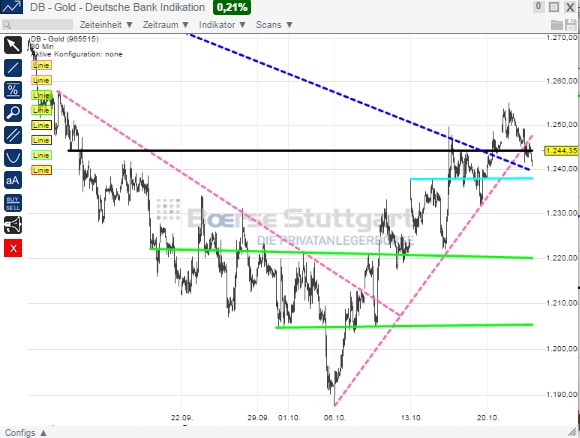Open the Zeitraum dropdown
Screen dimensions: 580x438
click(x=166, y=25)
